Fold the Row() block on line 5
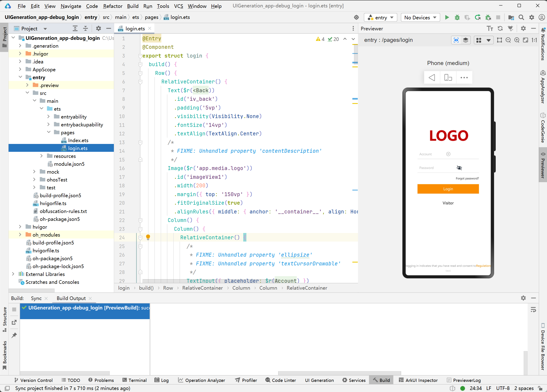The image size is (547, 392). (x=140, y=73)
